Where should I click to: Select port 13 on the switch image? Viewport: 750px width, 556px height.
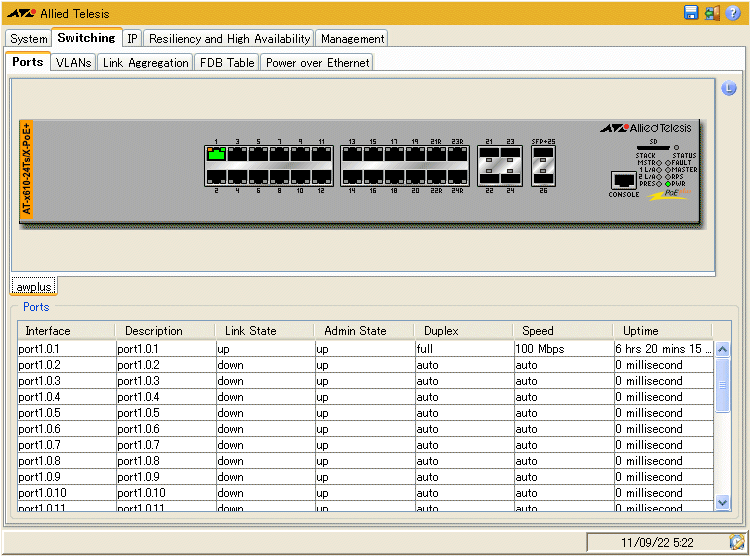coord(352,154)
